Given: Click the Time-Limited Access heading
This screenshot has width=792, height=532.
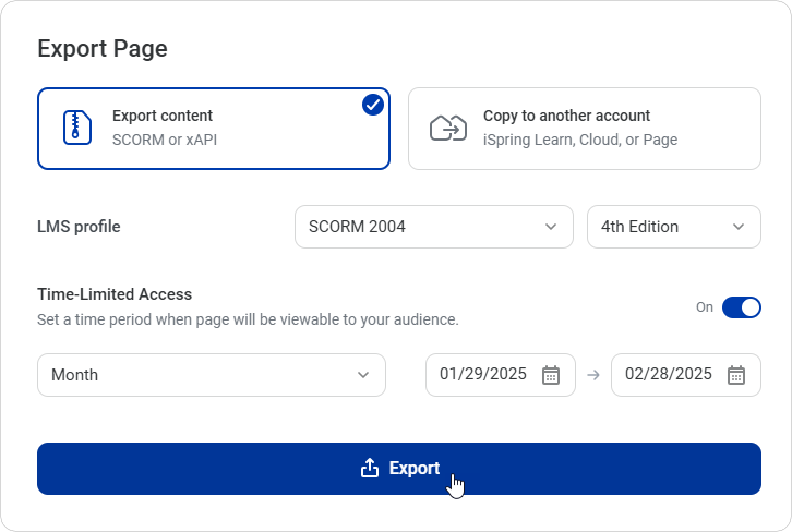Looking at the screenshot, I should pos(115,294).
